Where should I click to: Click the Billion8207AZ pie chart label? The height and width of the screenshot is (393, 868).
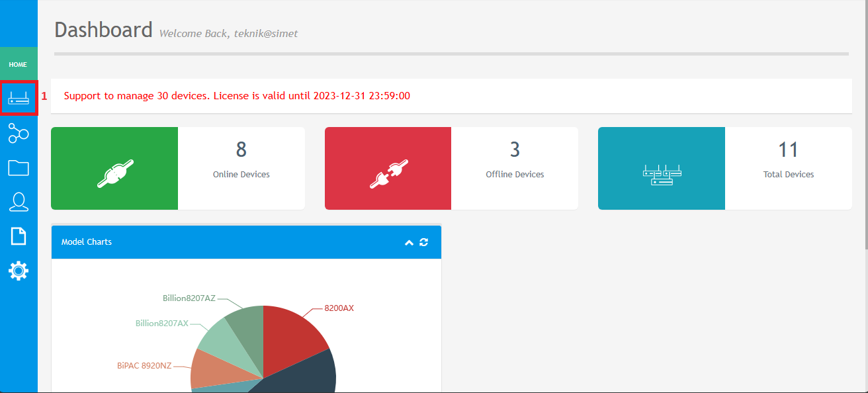pos(189,298)
